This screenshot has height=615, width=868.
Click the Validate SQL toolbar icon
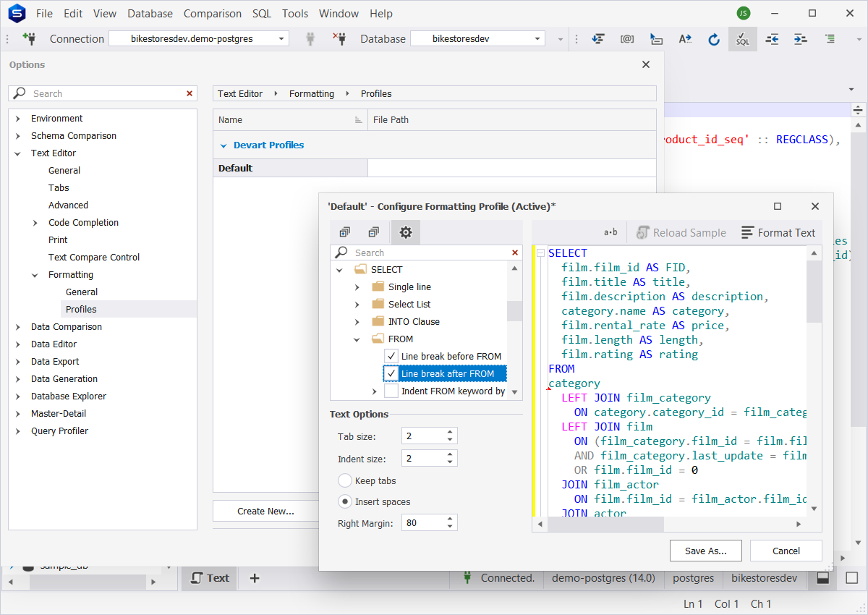[x=743, y=39]
